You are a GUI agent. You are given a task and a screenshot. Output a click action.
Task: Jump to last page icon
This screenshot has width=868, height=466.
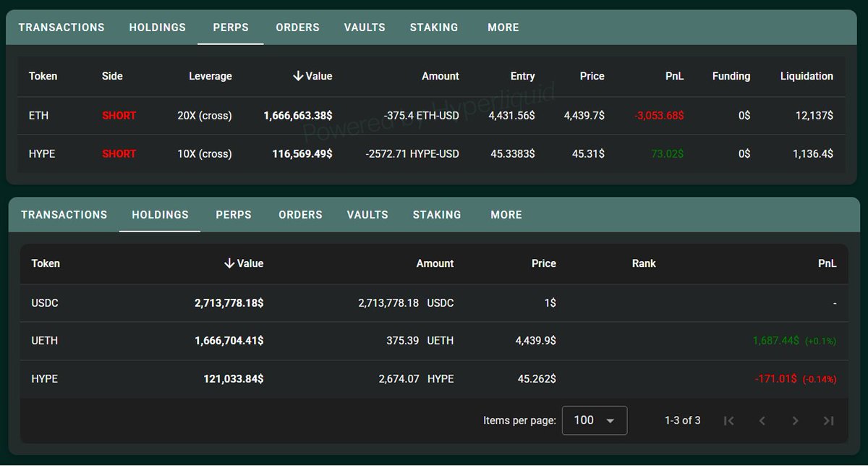pyautogui.click(x=828, y=420)
